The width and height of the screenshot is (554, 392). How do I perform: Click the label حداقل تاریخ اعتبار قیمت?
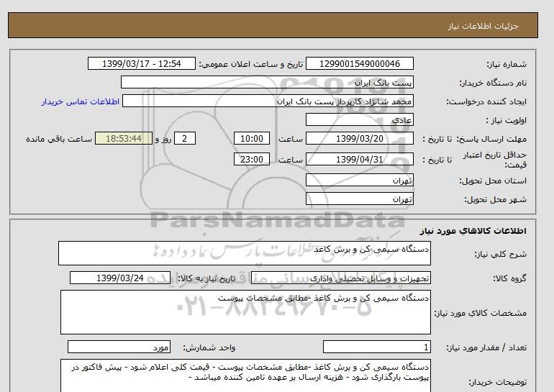click(495, 160)
